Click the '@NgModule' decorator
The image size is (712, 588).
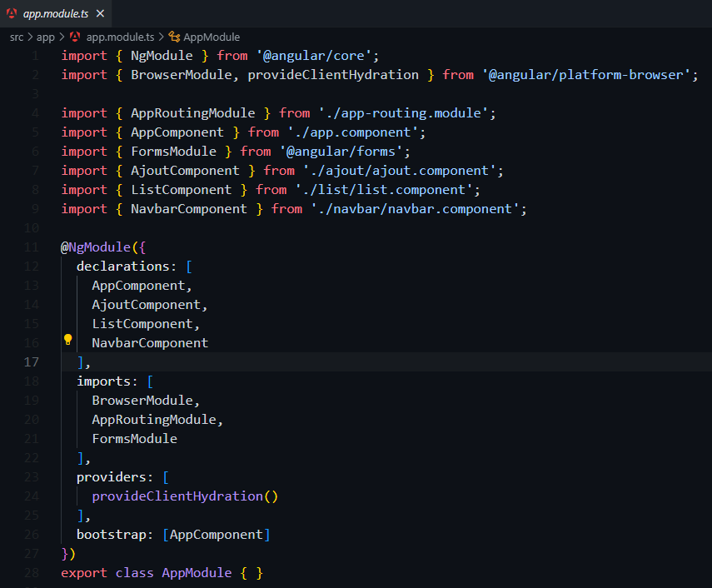tap(96, 247)
